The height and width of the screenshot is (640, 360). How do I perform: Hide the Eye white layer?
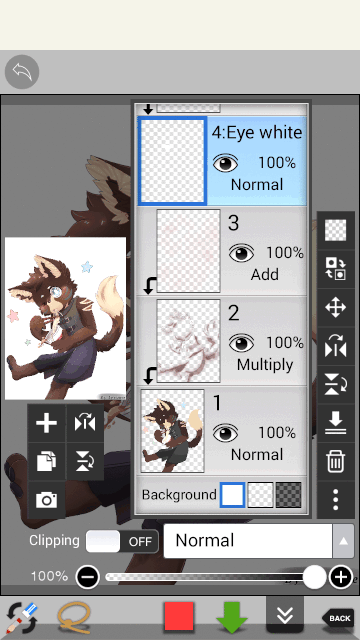(x=225, y=164)
